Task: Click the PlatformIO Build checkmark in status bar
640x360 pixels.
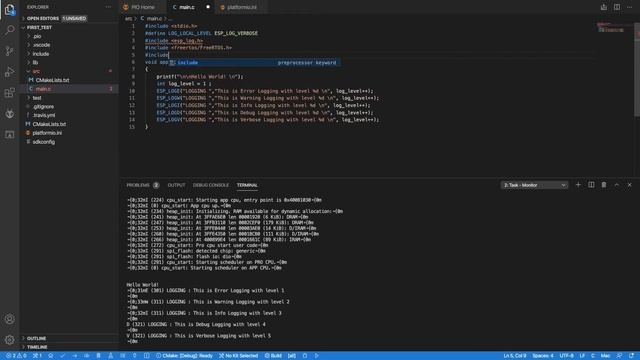Action: pos(62,356)
